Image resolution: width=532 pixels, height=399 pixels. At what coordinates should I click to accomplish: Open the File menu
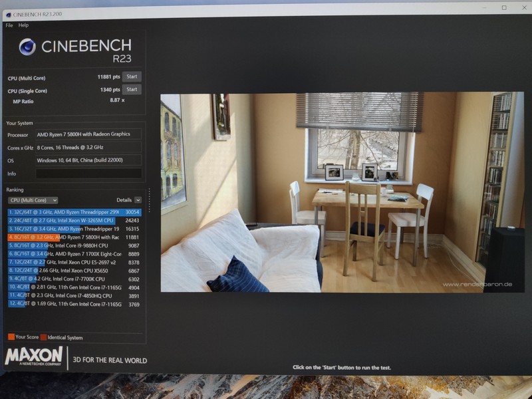(x=9, y=25)
